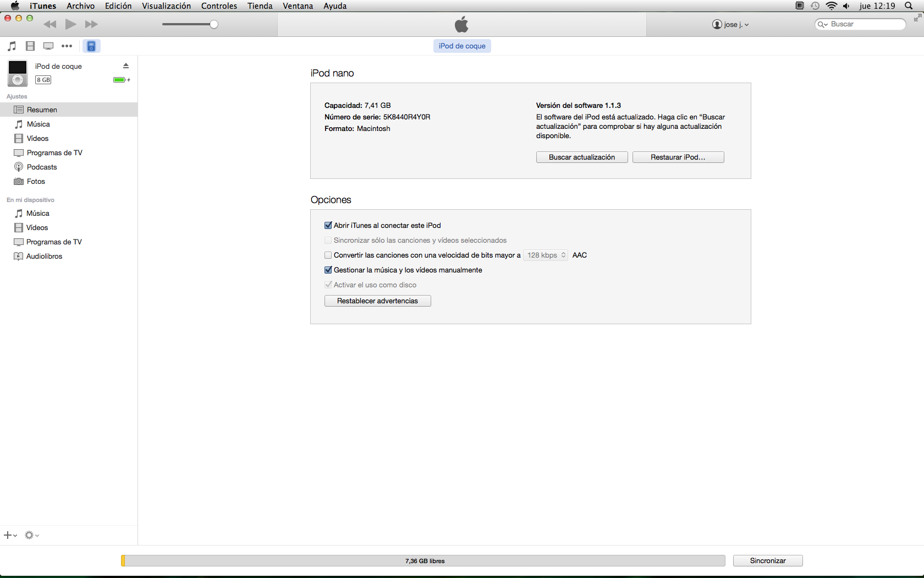This screenshot has width=924, height=578.
Task: Open the gear actions menu
Action: 32,535
